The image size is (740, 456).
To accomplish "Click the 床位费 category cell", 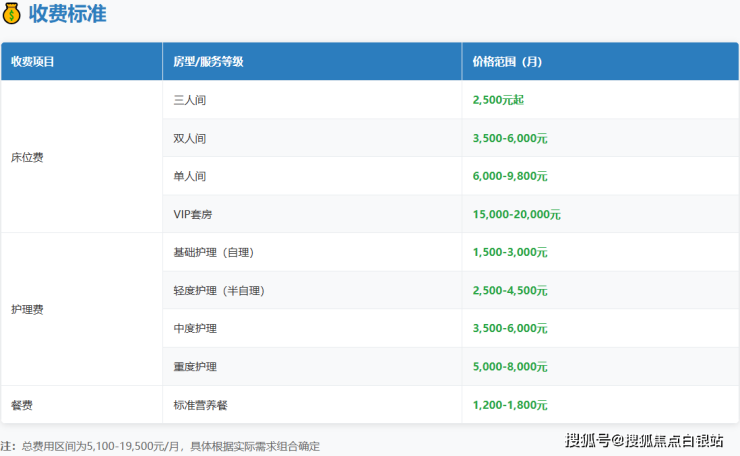I will [x=27, y=157].
